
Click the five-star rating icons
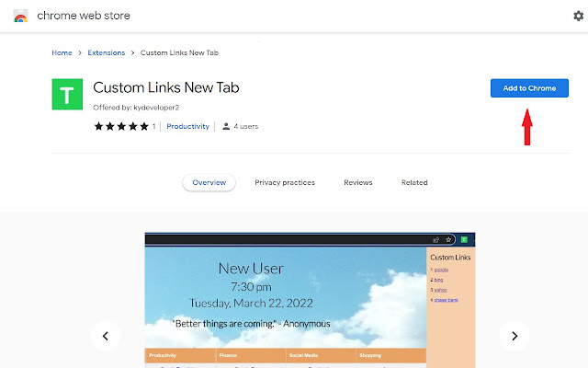pyautogui.click(x=121, y=126)
